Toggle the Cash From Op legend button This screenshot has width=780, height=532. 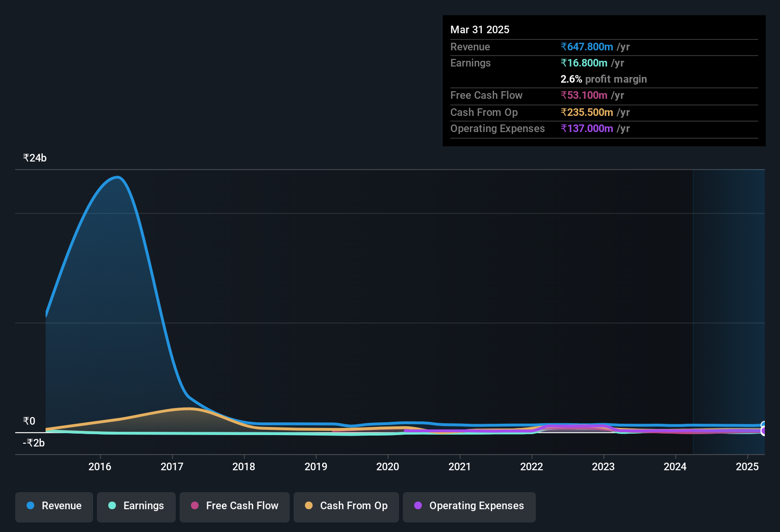pos(346,506)
